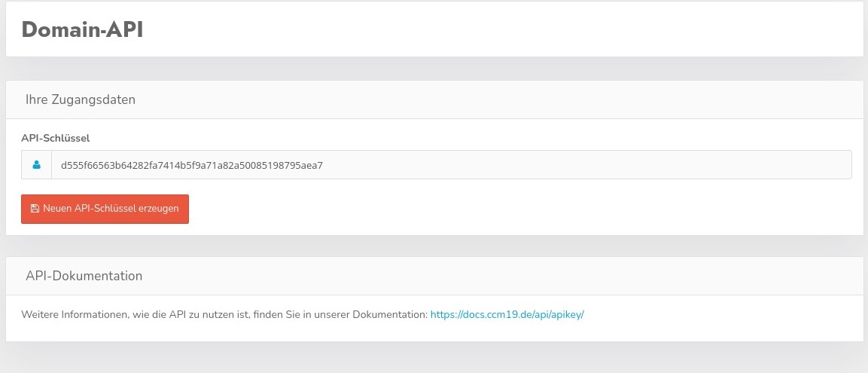Click the blank area right of the red button
Screen dimensions: 868x373
[489, 209]
